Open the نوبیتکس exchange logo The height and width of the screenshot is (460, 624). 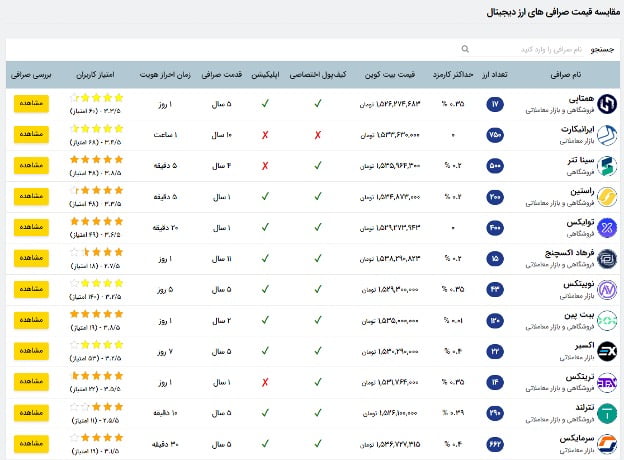(x=607, y=290)
